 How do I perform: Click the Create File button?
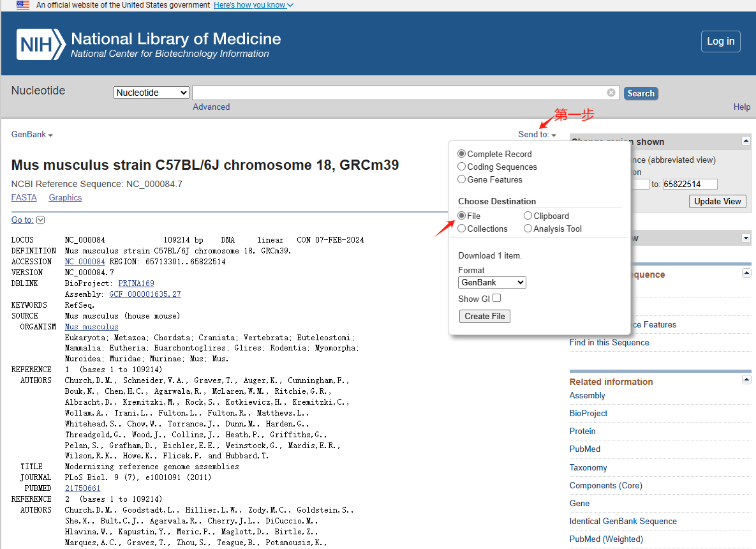485,316
